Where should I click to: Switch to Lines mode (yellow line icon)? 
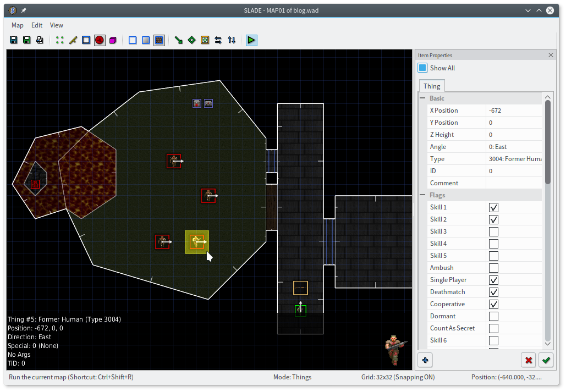tap(73, 40)
